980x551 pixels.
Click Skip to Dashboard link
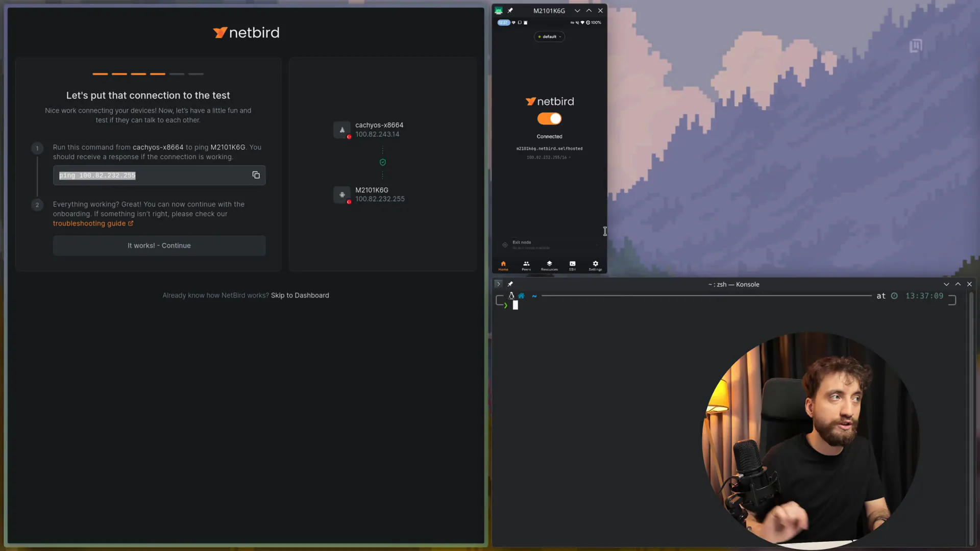[300, 295]
